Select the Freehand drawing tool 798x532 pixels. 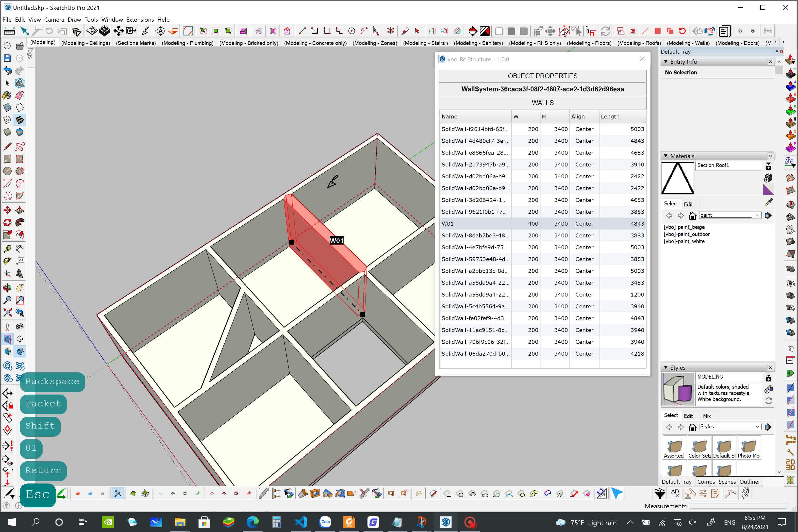20,146
